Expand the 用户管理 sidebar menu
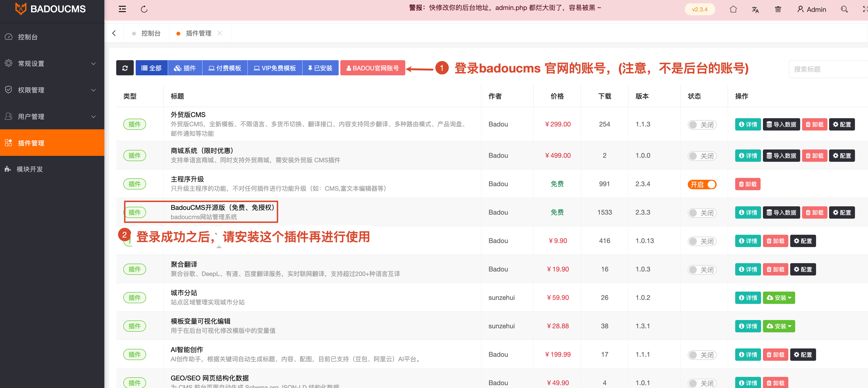The image size is (868, 388). click(x=52, y=117)
